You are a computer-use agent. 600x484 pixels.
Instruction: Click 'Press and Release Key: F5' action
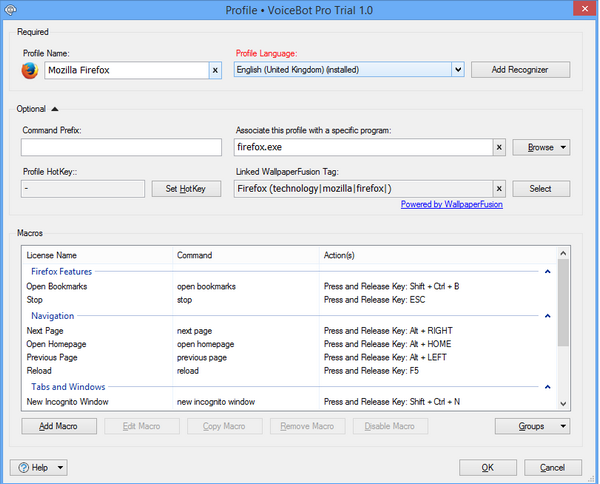pos(371,371)
